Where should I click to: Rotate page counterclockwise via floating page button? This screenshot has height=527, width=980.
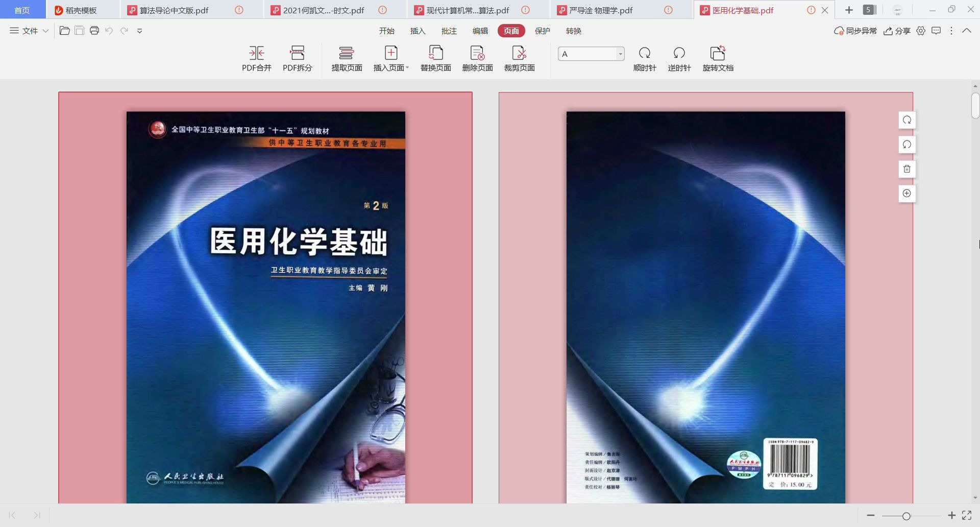(x=907, y=145)
